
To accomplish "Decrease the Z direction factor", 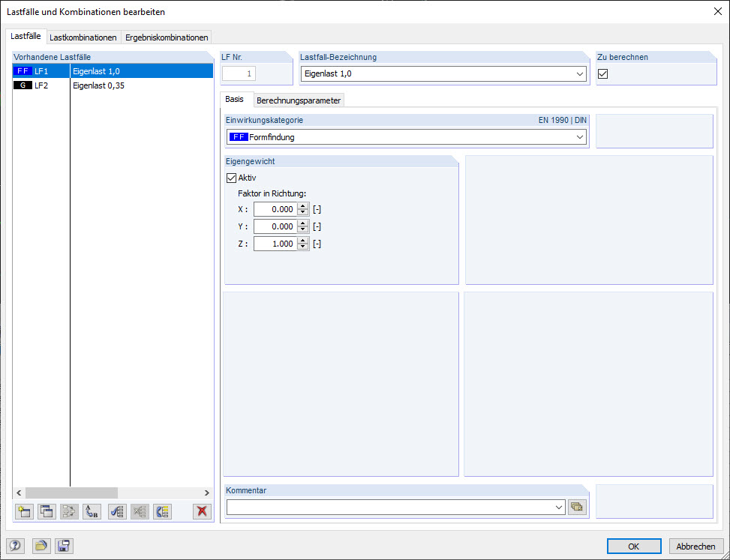I will [303, 247].
